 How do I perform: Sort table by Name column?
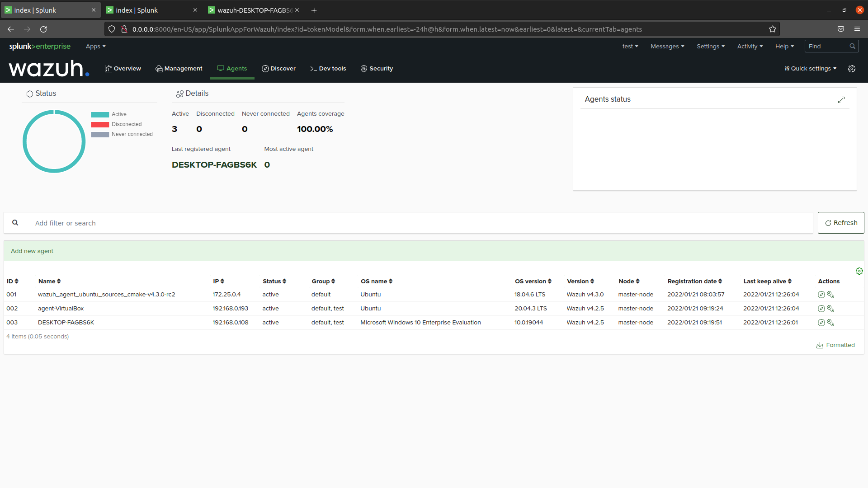point(49,282)
